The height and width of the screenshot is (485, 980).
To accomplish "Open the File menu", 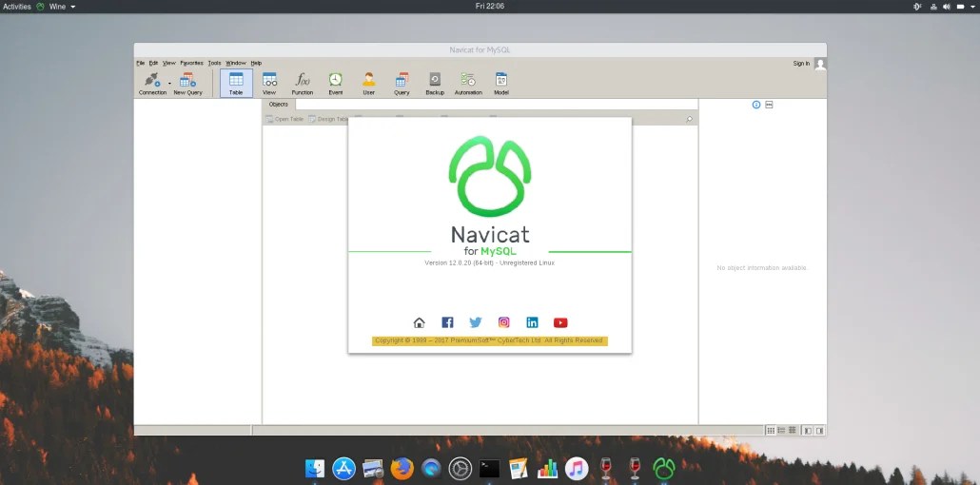I will coord(141,63).
